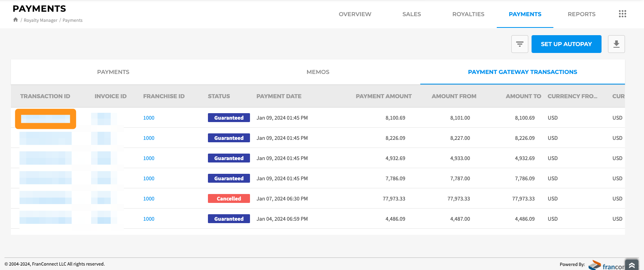Click the Jan 04, 2024 06:59 PM date
Image resolution: width=644 pixels, height=270 pixels.
[282, 219]
